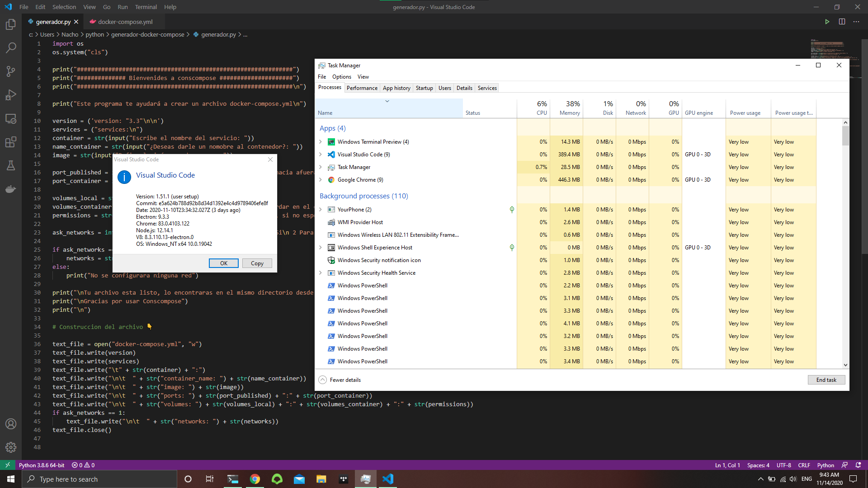Open the Source Control icon

11,71
